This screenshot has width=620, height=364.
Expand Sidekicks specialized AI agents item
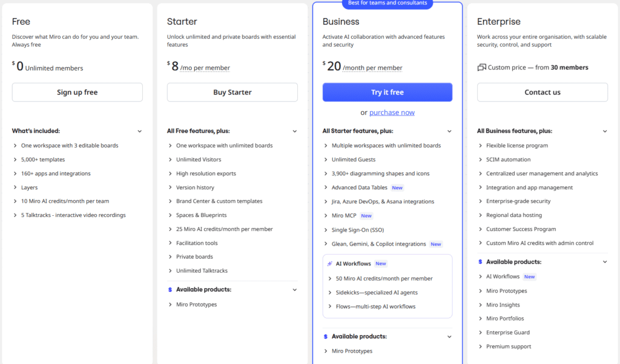(x=330, y=293)
